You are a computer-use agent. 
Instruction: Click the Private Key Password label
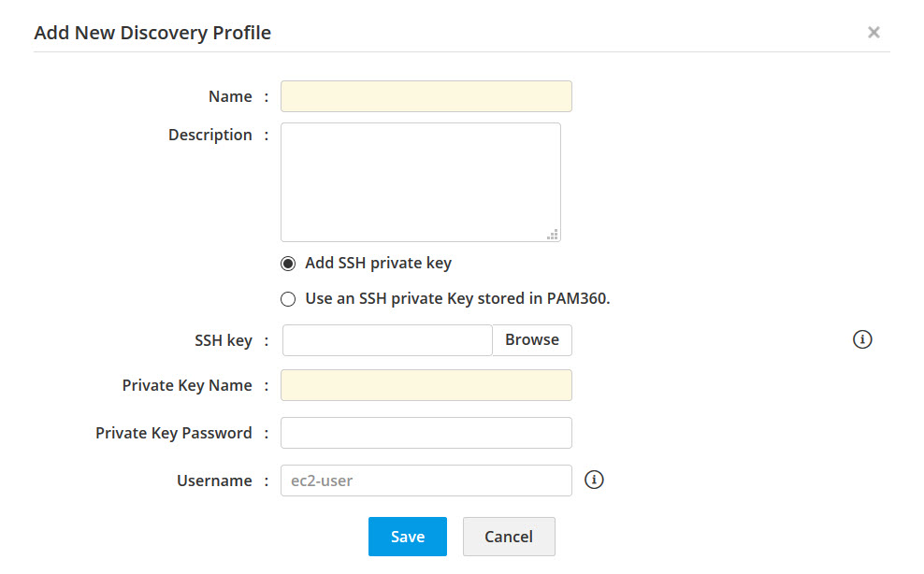coord(173,433)
